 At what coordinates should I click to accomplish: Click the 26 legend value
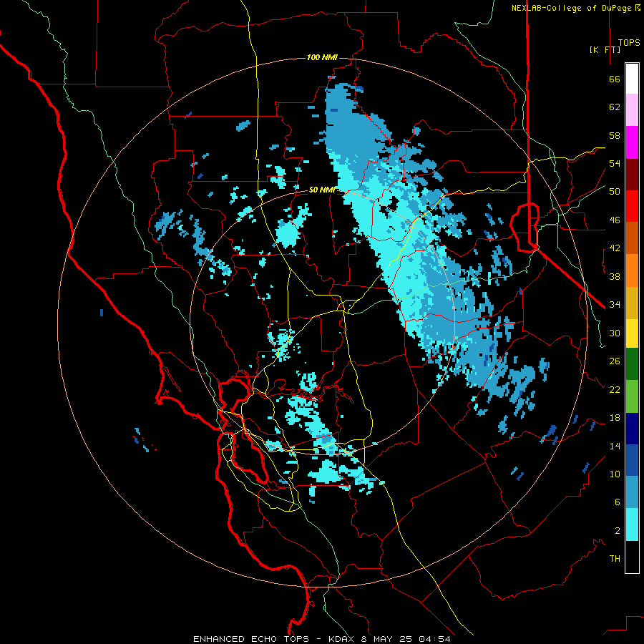click(x=615, y=361)
